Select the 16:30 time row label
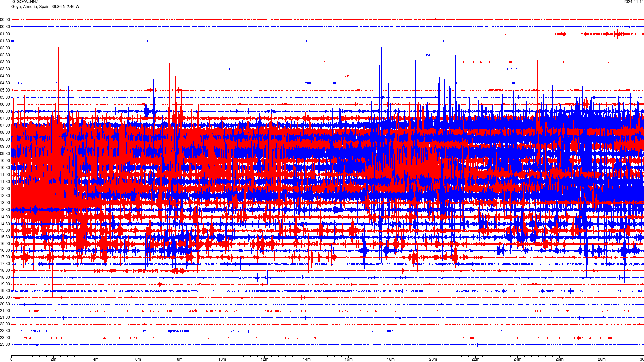 pyautogui.click(x=5, y=250)
